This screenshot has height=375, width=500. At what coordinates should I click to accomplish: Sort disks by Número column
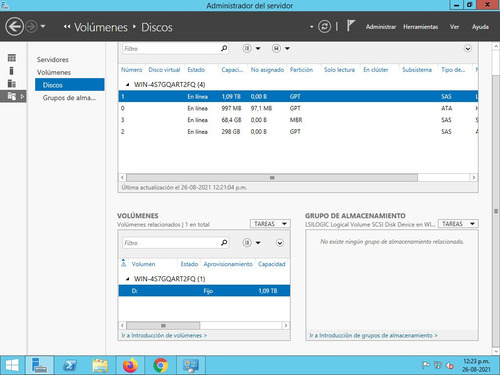131,70
